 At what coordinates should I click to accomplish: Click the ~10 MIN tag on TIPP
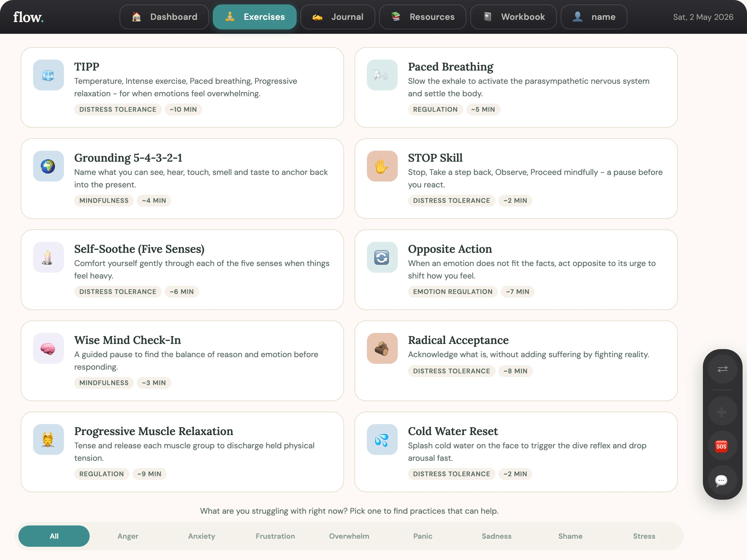pos(183,109)
